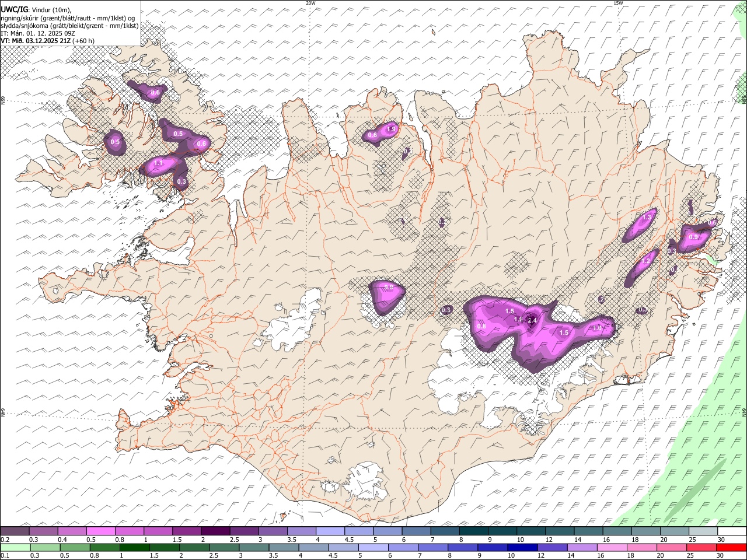Click the 0.3–0.5 light green rain swatch
The image size is (747, 560).
point(45,547)
